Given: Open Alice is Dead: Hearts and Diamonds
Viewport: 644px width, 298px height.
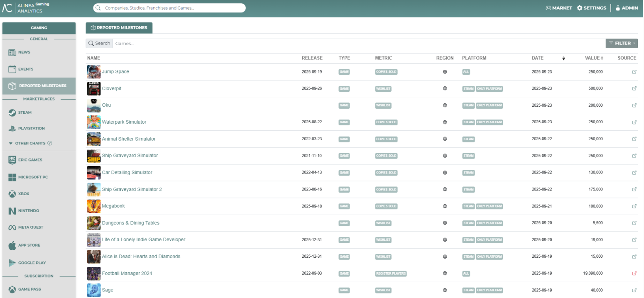Looking at the screenshot, I should tap(141, 256).
